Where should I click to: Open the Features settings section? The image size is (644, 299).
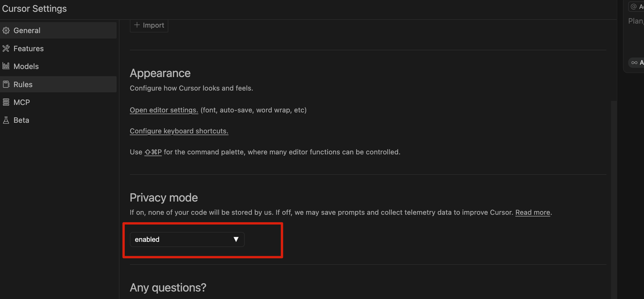(28, 48)
